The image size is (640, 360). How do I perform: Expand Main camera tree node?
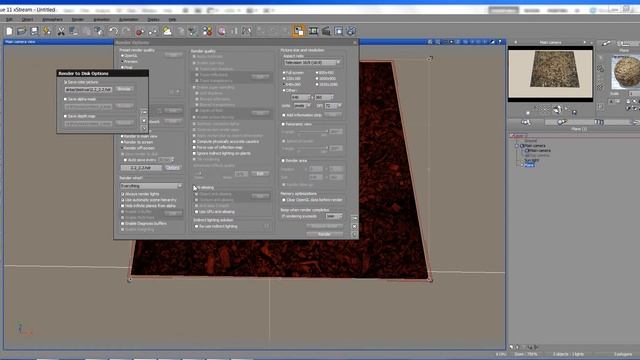pyautogui.click(x=517, y=146)
